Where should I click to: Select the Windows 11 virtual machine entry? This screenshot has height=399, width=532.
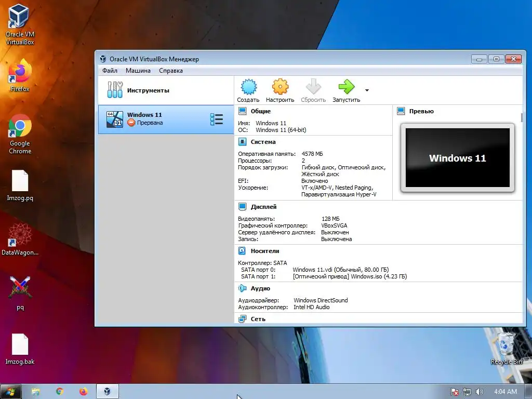click(166, 119)
